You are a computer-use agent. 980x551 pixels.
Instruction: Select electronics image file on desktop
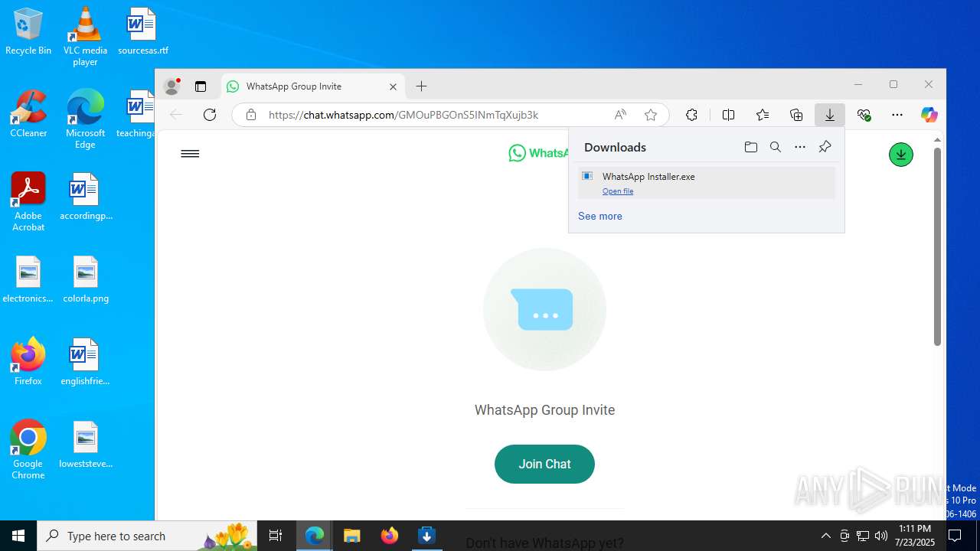(28, 280)
